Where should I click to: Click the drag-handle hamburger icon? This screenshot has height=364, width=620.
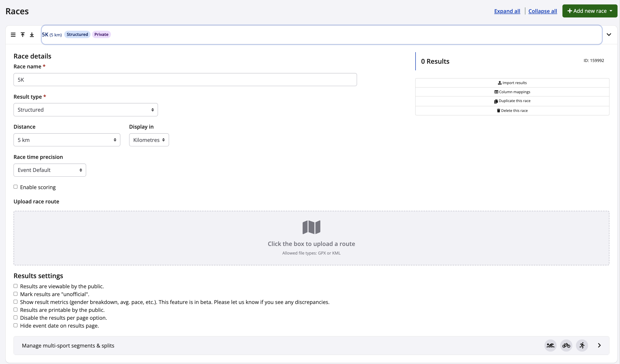pyautogui.click(x=13, y=35)
